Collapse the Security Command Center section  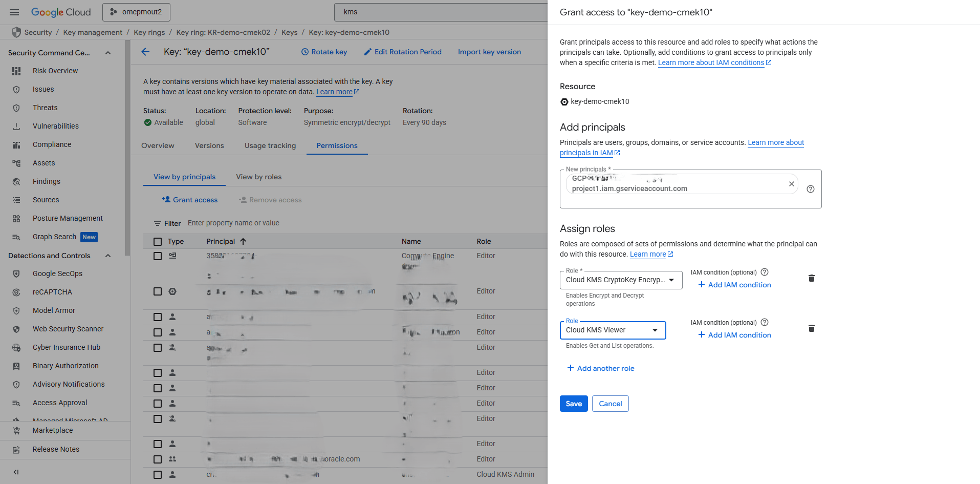[107, 52]
